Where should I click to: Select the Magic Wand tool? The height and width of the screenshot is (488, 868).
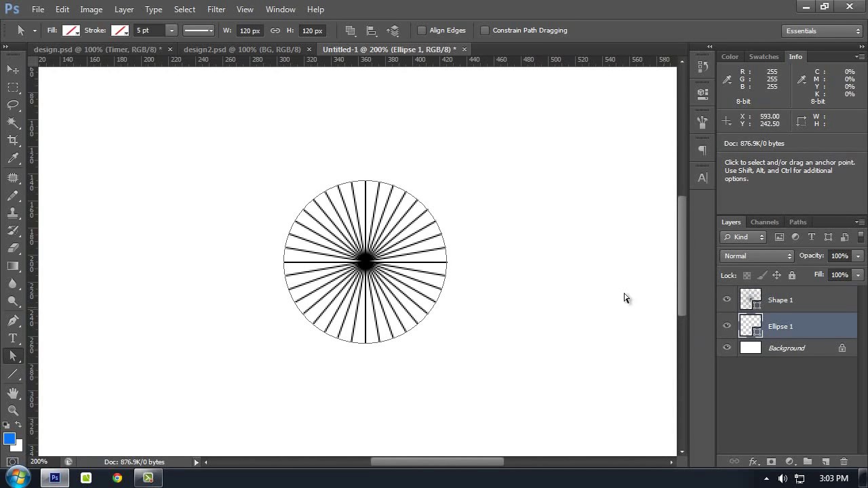pyautogui.click(x=13, y=122)
